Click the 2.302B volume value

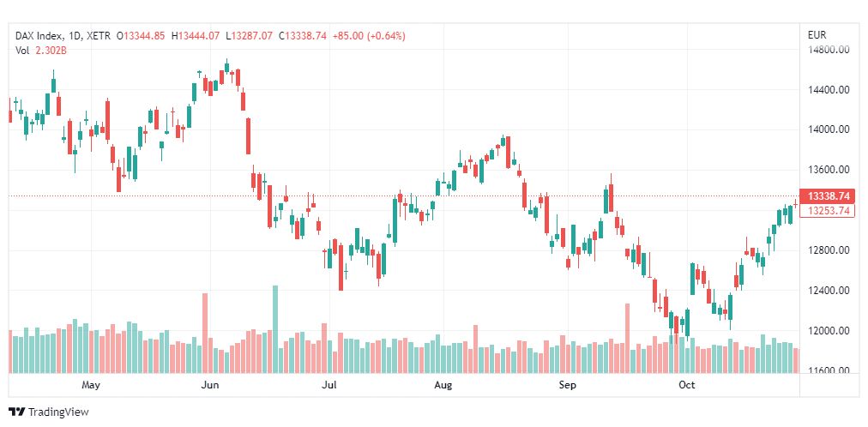click(51, 51)
